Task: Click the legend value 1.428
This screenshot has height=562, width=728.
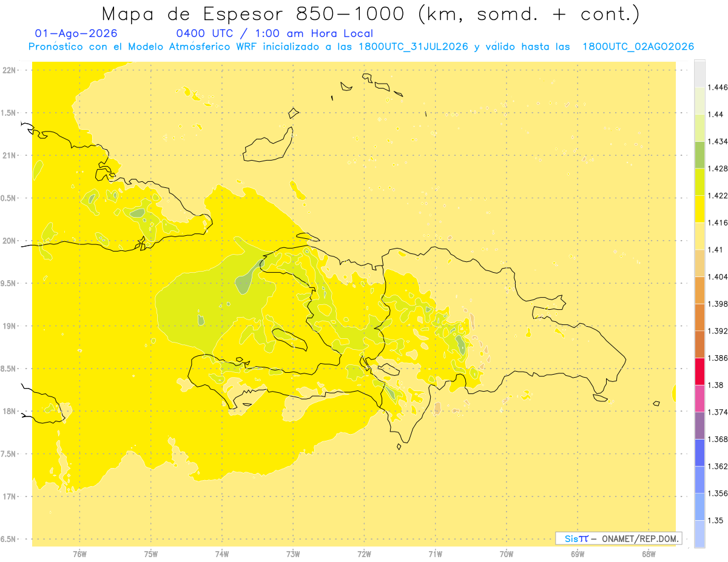Action: point(719,169)
